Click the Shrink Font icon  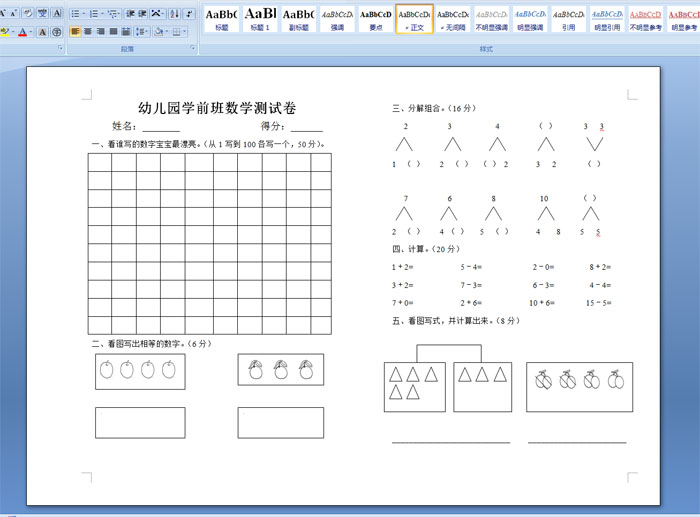(14, 13)
